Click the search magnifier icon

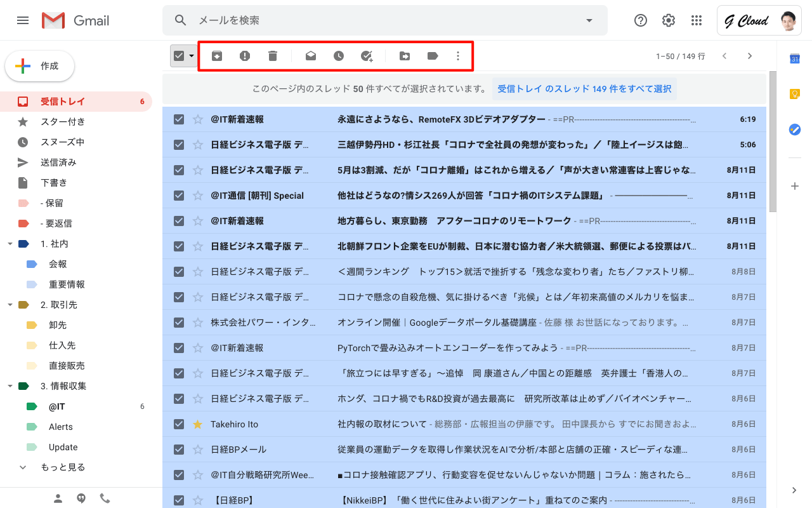click(x=181, y=20)
